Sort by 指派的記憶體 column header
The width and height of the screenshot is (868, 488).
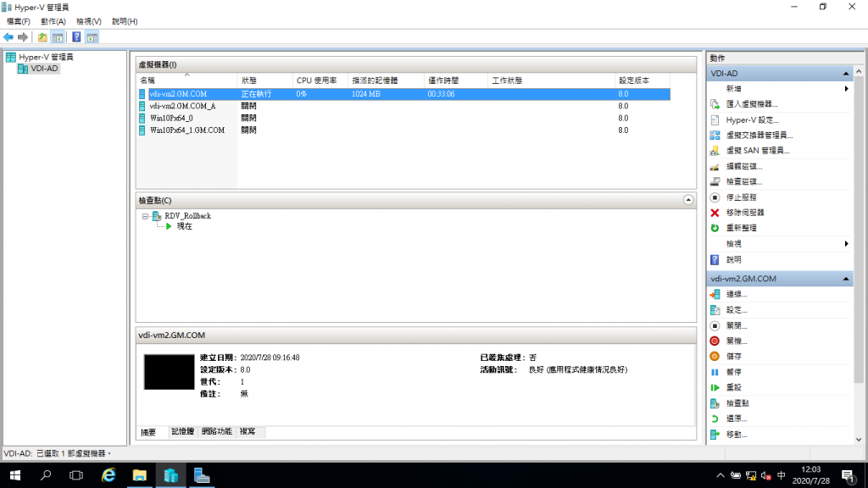[386, 80]
